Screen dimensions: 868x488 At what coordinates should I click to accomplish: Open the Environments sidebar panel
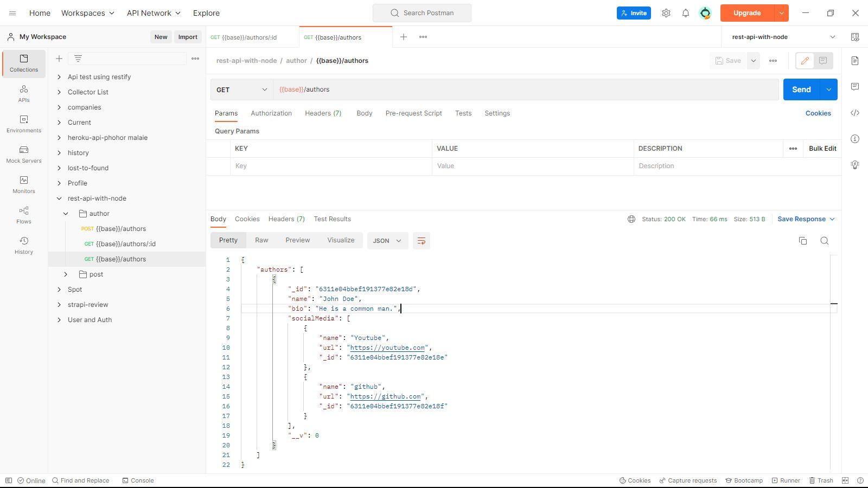[24, 124]
